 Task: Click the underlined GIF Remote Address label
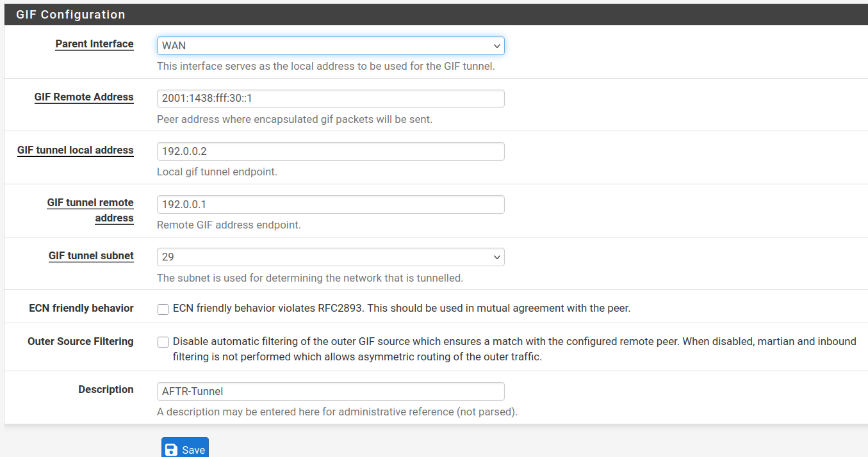coord(84,97)
